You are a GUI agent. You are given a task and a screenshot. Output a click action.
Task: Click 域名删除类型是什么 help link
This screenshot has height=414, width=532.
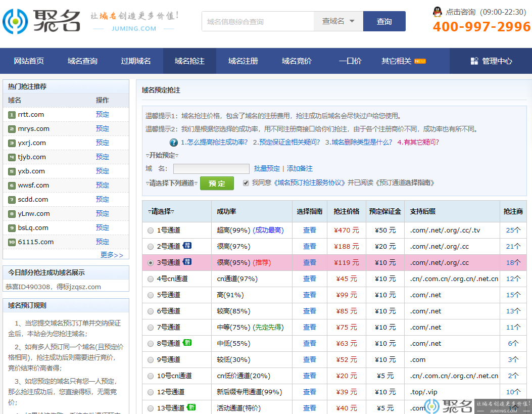(359, 142)
